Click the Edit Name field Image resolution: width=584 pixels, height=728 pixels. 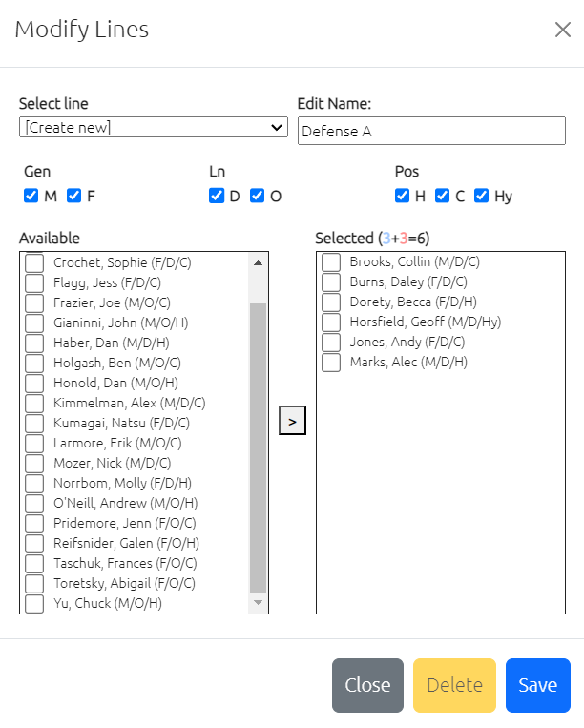(x=431, y=131)
